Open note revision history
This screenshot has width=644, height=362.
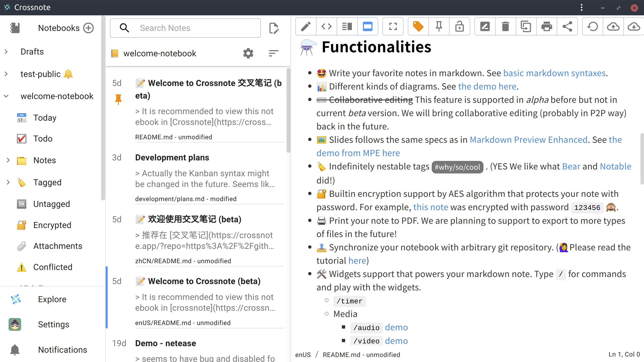click(x=592, y=26)
